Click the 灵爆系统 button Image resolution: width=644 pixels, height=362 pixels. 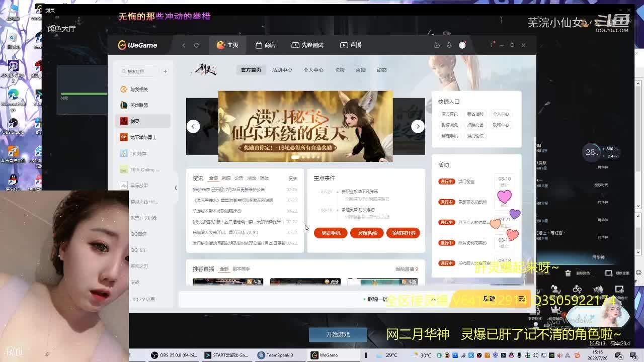(367, 233)
